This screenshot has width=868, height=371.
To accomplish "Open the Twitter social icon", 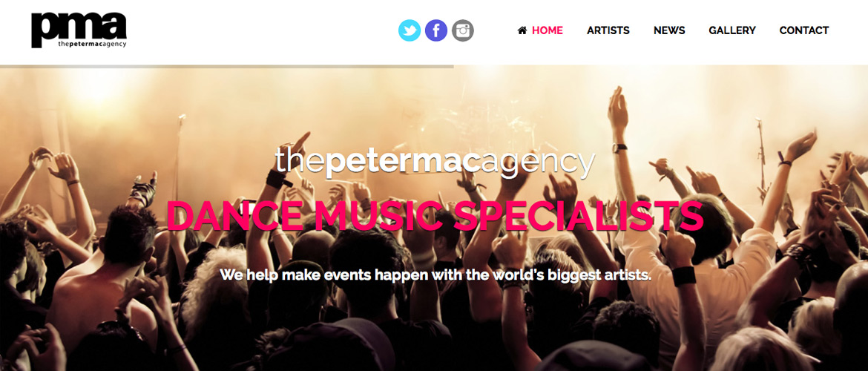I will pos(410,30).
